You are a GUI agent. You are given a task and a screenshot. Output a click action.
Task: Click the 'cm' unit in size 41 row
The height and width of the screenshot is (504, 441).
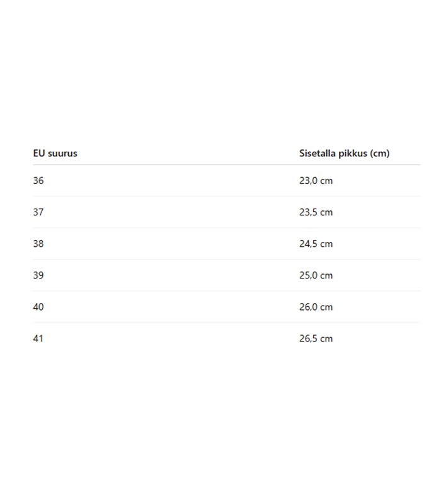[x=326, y=339]
